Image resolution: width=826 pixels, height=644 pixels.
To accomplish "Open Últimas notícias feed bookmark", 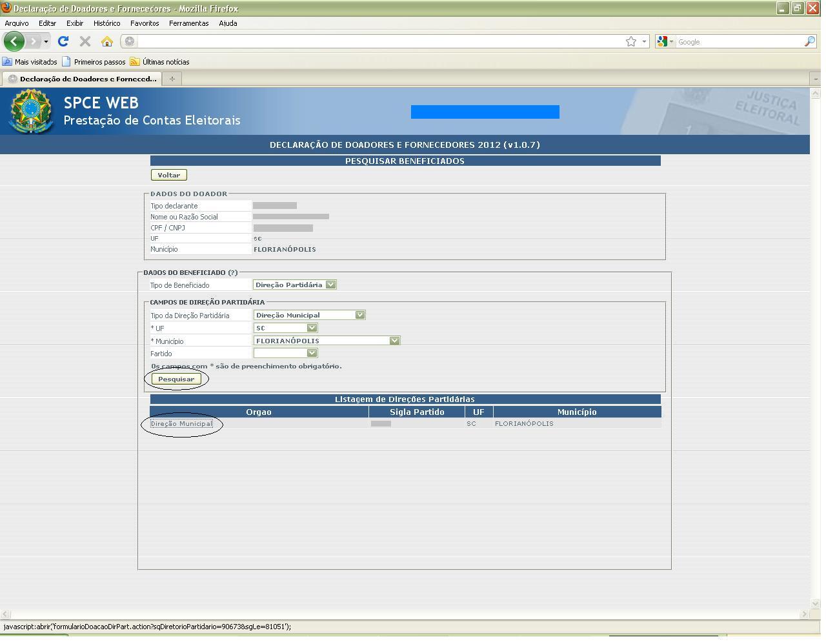I will coord(160,62).
